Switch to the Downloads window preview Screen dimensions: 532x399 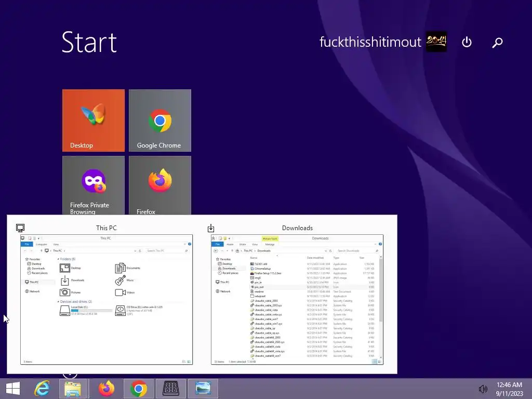(x=297, y=299)
